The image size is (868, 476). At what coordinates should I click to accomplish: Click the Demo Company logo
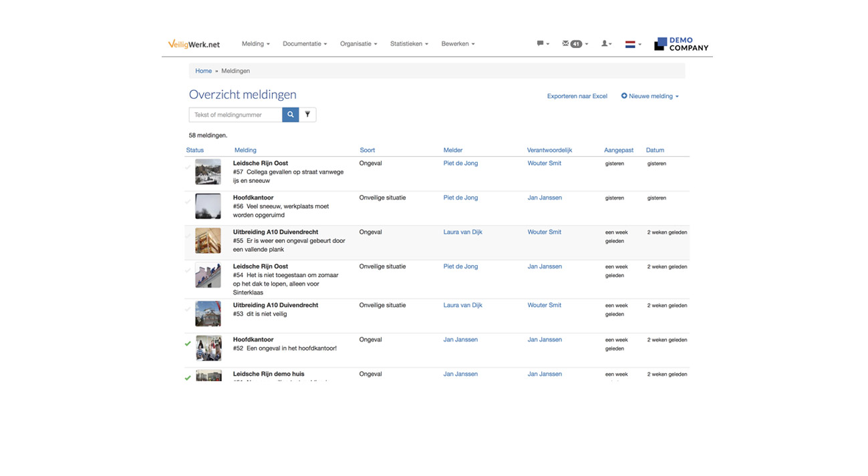(681, 45)
